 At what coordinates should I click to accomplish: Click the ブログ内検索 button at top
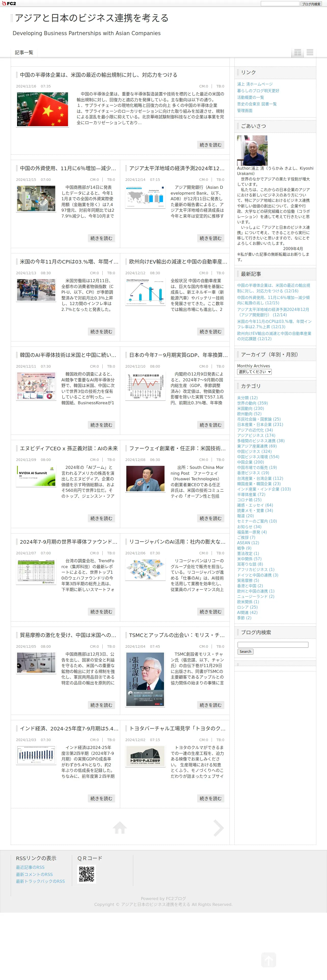coord(311,4)
